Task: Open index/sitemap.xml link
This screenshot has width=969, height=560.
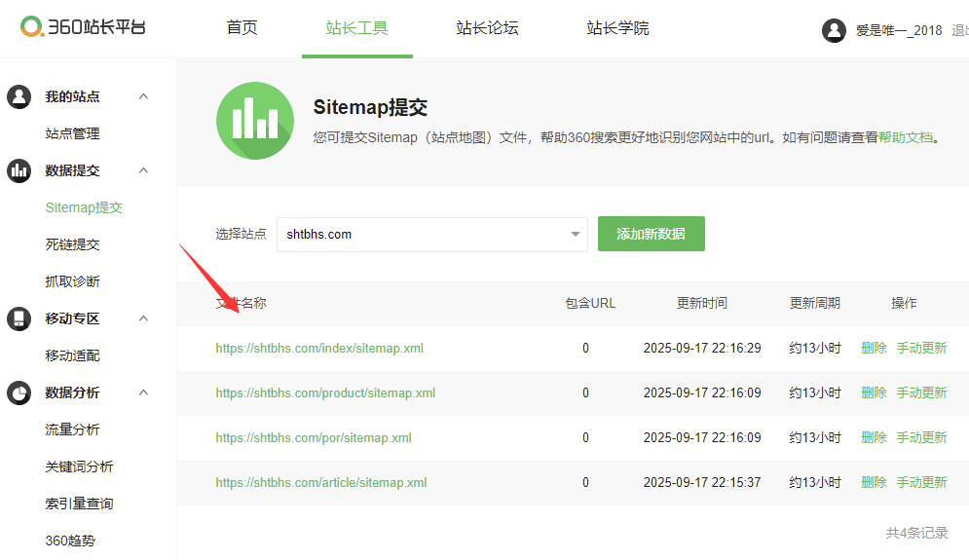Action: click(x=319, y=348)
